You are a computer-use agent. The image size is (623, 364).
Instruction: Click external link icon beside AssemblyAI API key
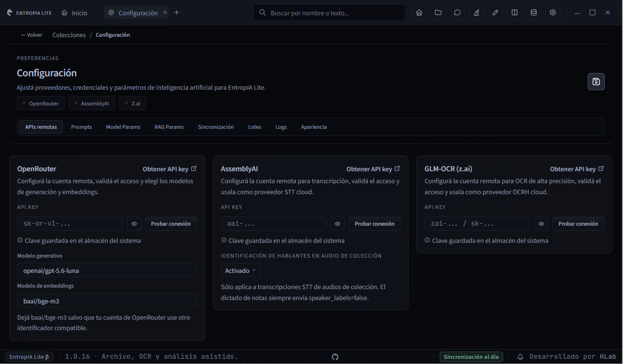coord(398,169)
